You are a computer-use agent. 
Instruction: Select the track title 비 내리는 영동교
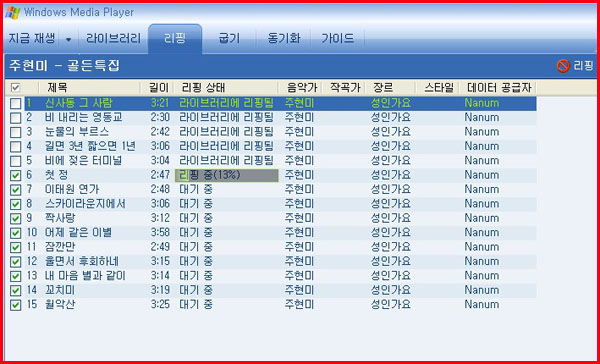point(83,118)
